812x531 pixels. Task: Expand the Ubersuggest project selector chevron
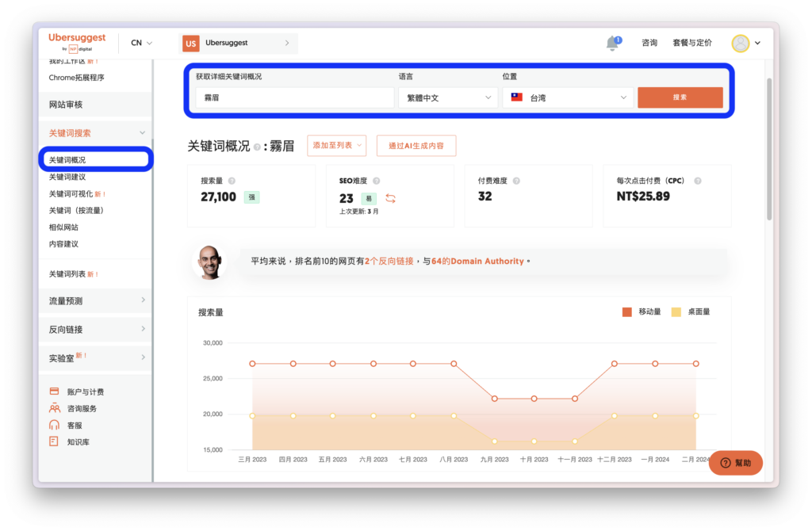287,43
